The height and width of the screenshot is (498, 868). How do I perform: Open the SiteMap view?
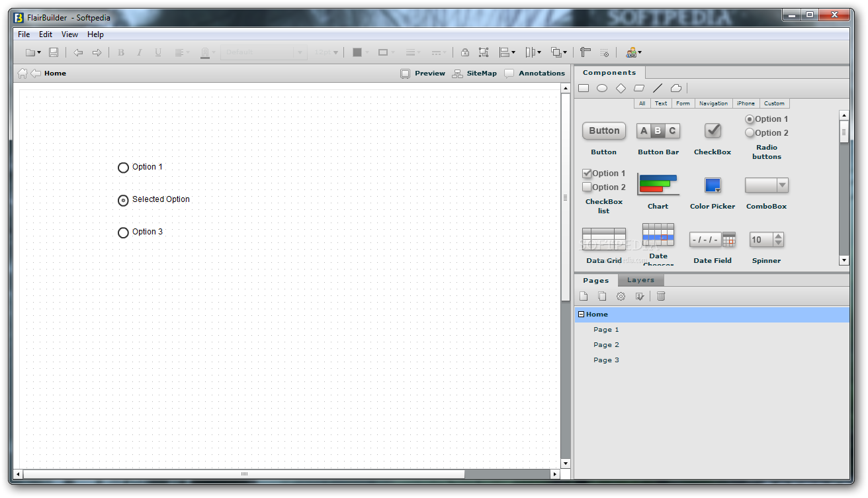click(474, 74)
